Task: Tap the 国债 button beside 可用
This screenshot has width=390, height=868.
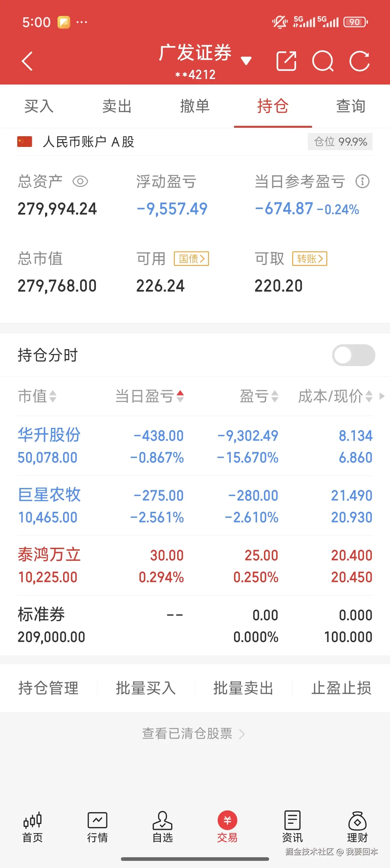Action: tap(191, 259)
